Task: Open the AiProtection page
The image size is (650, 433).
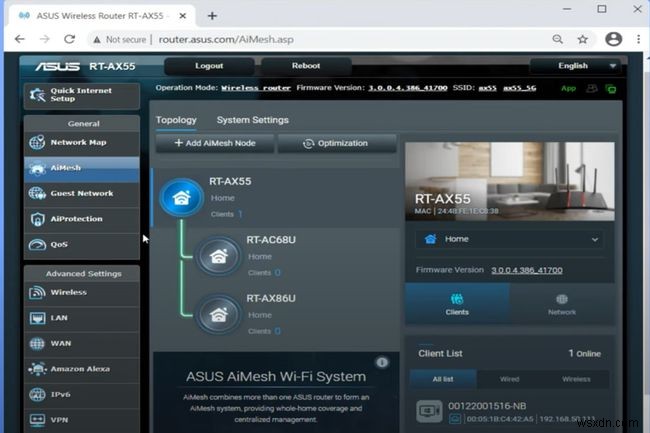Action: click(x=82, y=219)
